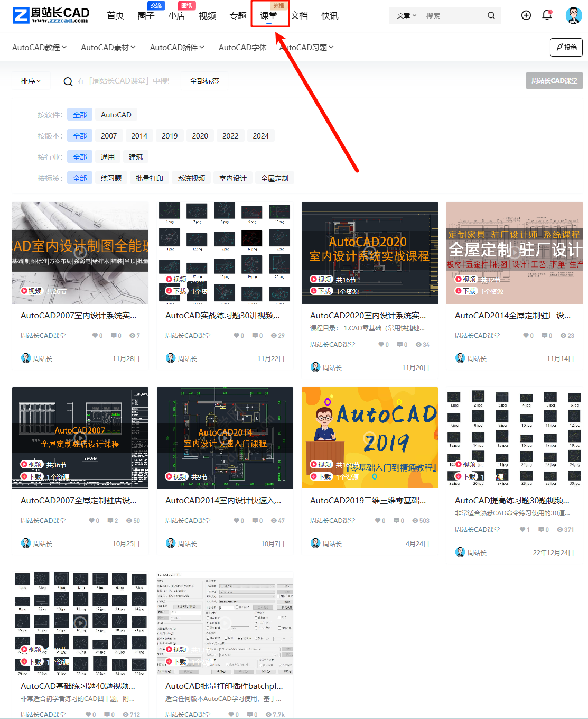Expand AutoCAD素材 dropdown
Screen dimensions: 588x719
(108, 47)
